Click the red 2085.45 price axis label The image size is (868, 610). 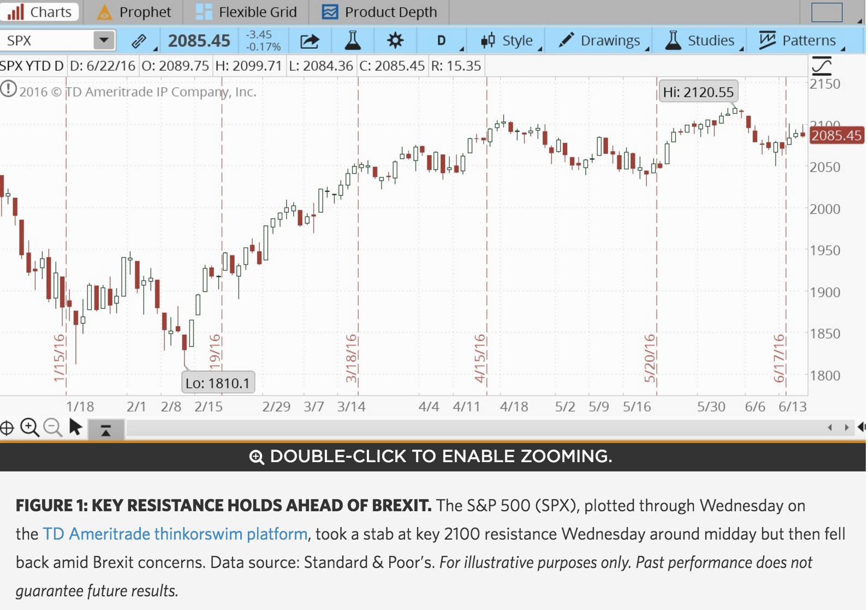click(836, 135)
